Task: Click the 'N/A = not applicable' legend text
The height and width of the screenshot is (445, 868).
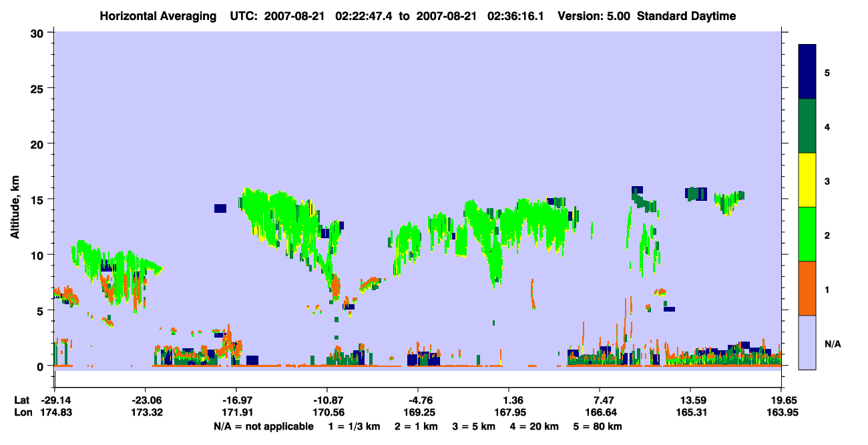Action: tap(263, 426)
